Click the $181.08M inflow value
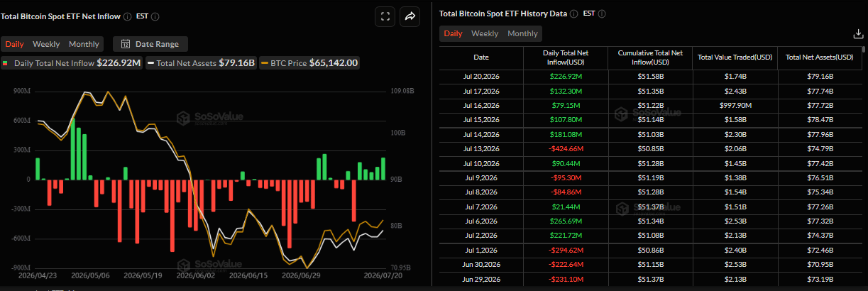This screenshot has height=291, width=868. pos(565,135)
